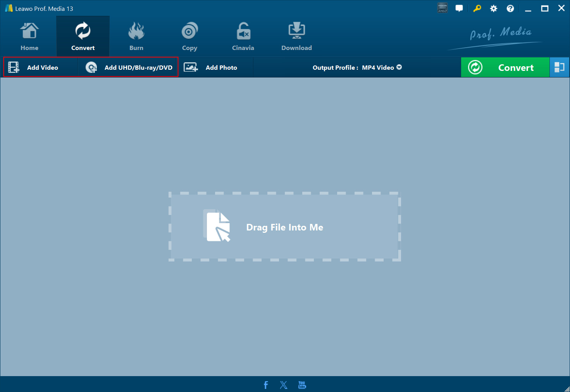Click the Drag File Into Me drop area
Image resolution: width=570 pixels, height=392 pixels.
click(285, 227)
